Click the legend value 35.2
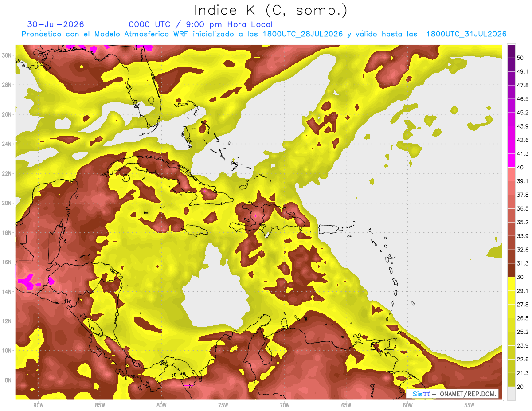 [x=523, y=222]
